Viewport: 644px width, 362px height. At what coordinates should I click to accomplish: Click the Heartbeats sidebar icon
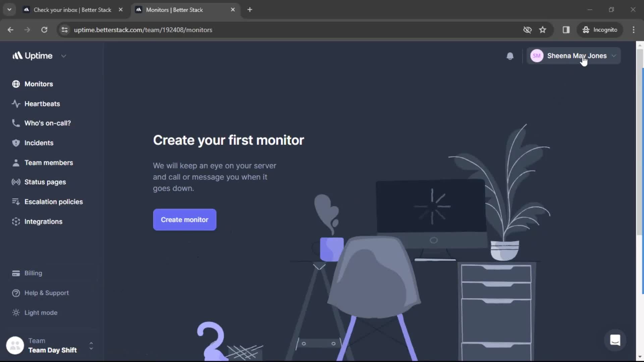tap(16, 104)
